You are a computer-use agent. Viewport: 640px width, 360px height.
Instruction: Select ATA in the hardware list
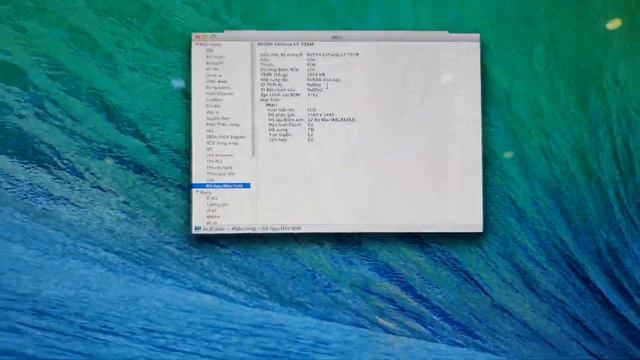209,51
